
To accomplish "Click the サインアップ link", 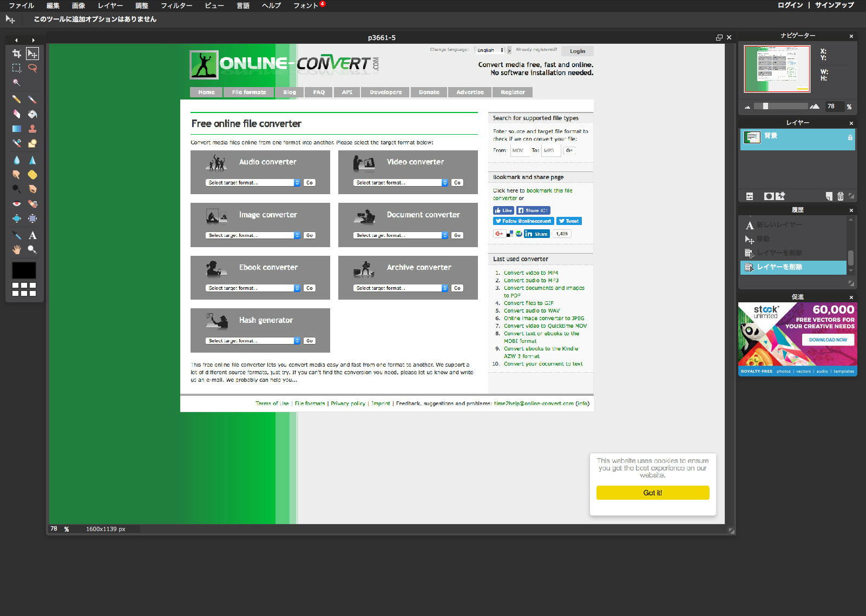I will [x=834, y=5].
